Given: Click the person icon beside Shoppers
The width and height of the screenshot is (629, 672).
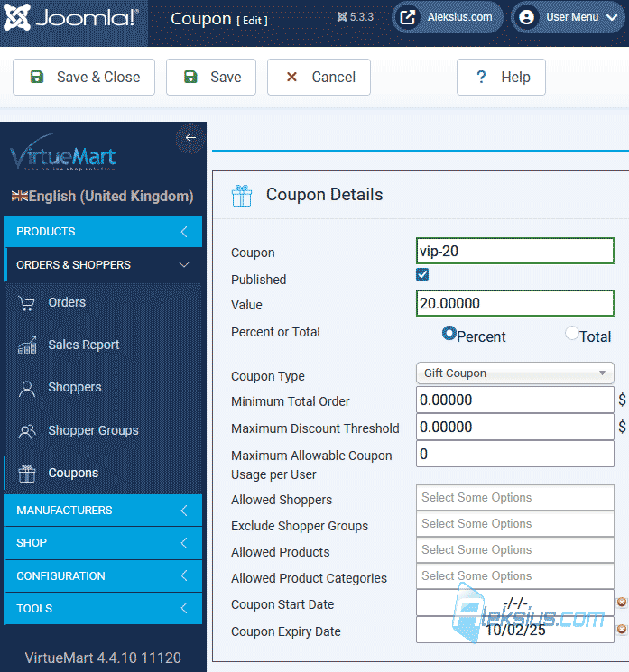Looking at the screenshot, I should point(26,388).
